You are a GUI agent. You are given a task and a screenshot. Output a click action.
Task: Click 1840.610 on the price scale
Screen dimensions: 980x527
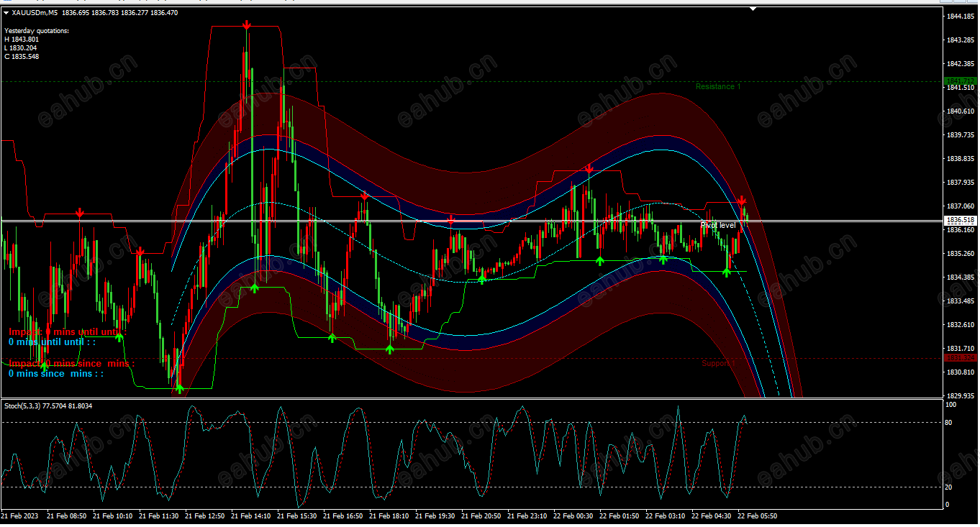[961, 111]
